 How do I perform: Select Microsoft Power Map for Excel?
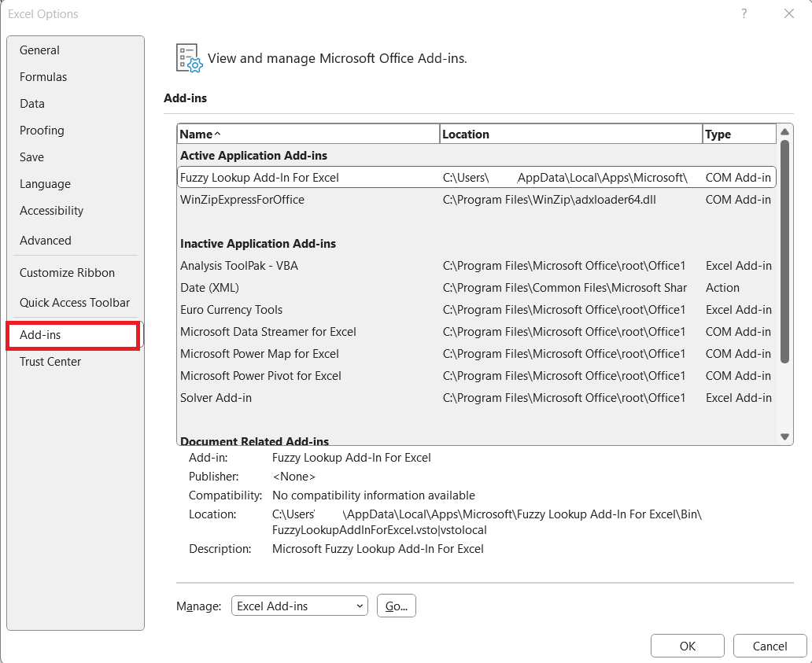(477, 354)
